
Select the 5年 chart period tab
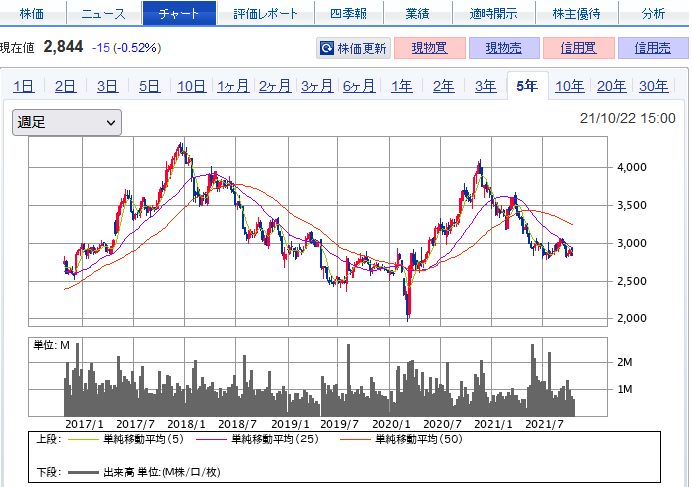tap(527, 86)
